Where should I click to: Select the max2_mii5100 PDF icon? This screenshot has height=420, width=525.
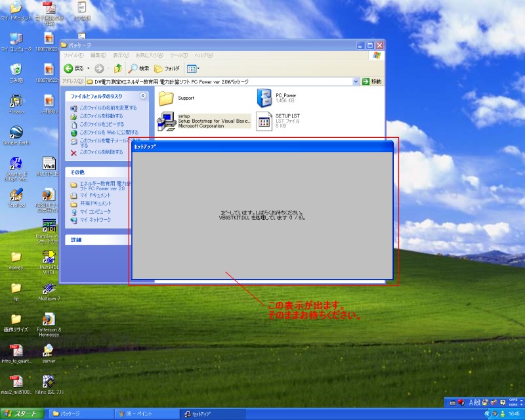(16, 385)
